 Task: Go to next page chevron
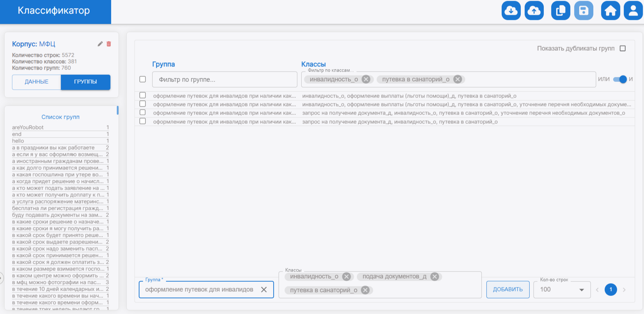point(624,290)
